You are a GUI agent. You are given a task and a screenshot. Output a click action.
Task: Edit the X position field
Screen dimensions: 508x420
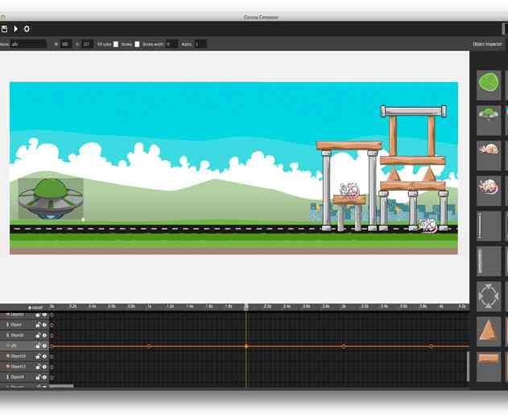click(66, 43)
